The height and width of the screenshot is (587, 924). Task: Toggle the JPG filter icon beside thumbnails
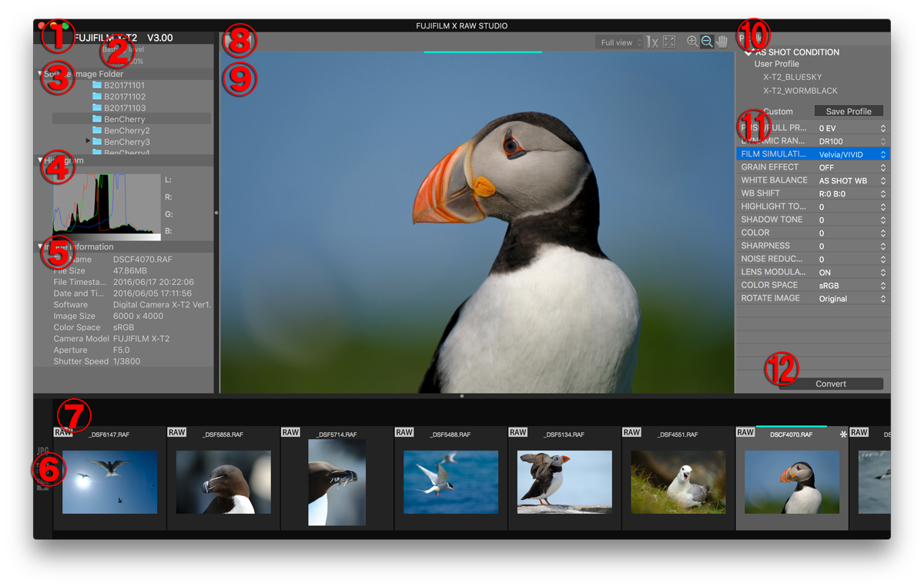43,451
